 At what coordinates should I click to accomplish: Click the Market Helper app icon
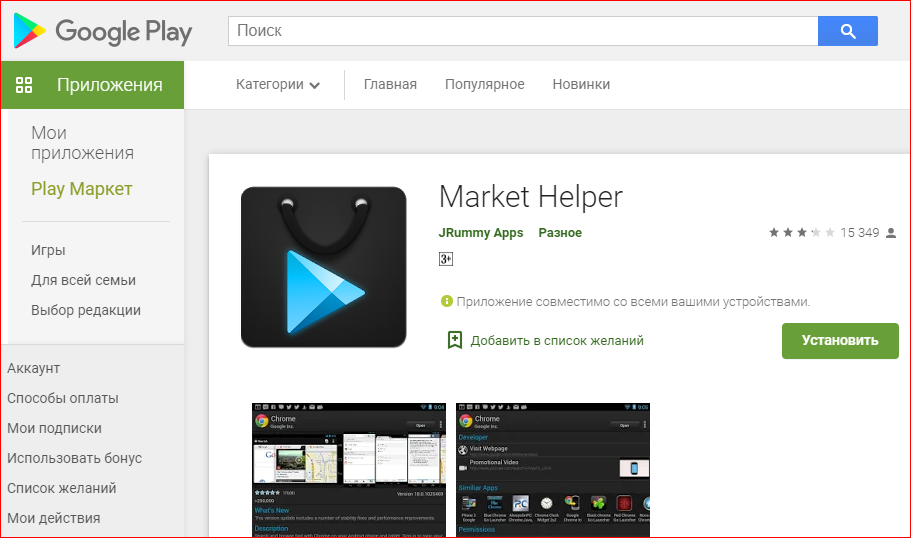[x=324, y=267]
